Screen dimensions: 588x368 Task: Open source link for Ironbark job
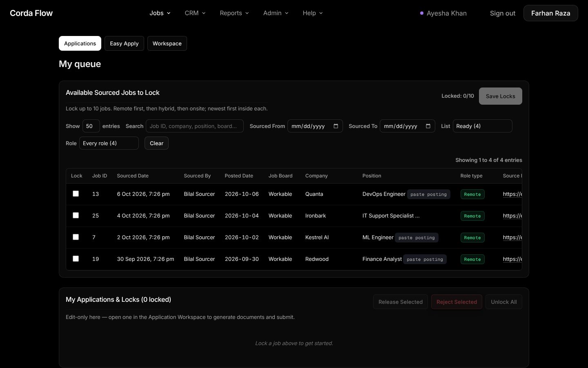(512, 215)
